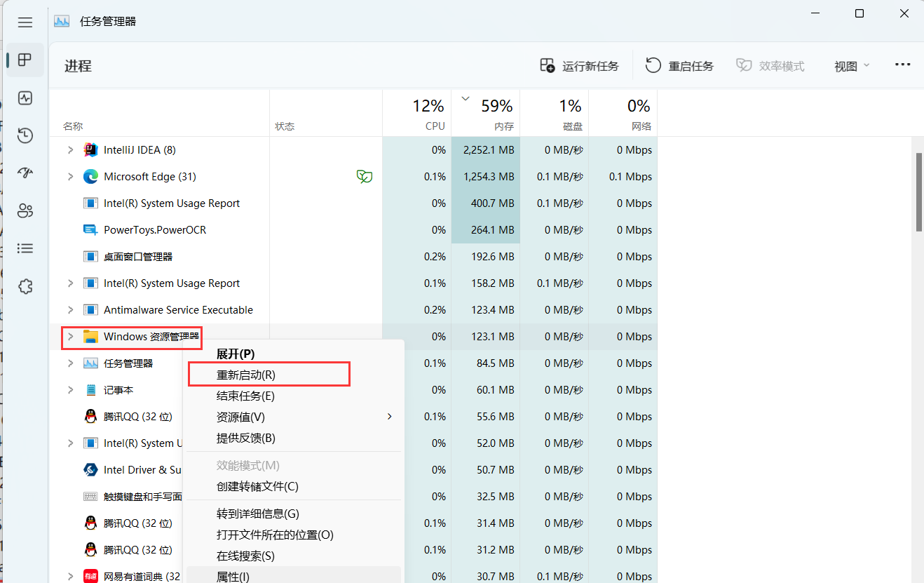This screenshot has height=583, width=924.
Task: Click the 腾讯QQ penguin icon using 55.6 MB
Action: point(90,417)
